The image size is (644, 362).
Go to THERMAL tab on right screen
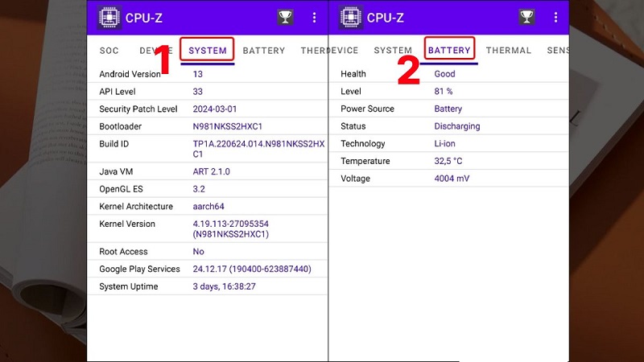coord(508,51)
